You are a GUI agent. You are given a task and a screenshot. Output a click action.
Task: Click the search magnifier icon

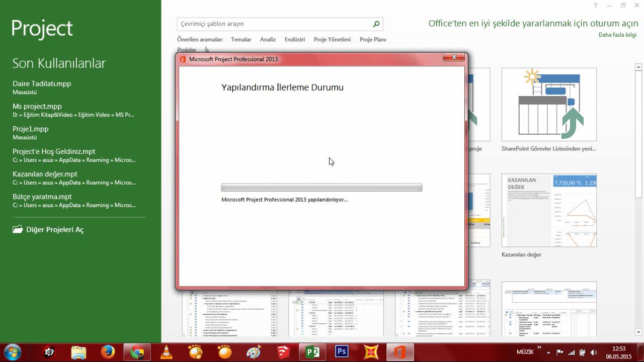(376, 24)
